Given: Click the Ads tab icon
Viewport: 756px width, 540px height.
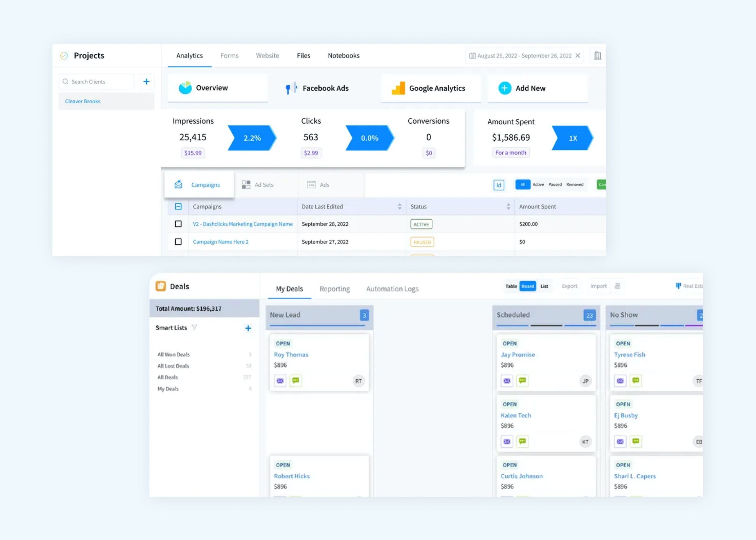Looking at the screenshot, I should (311, 185).
